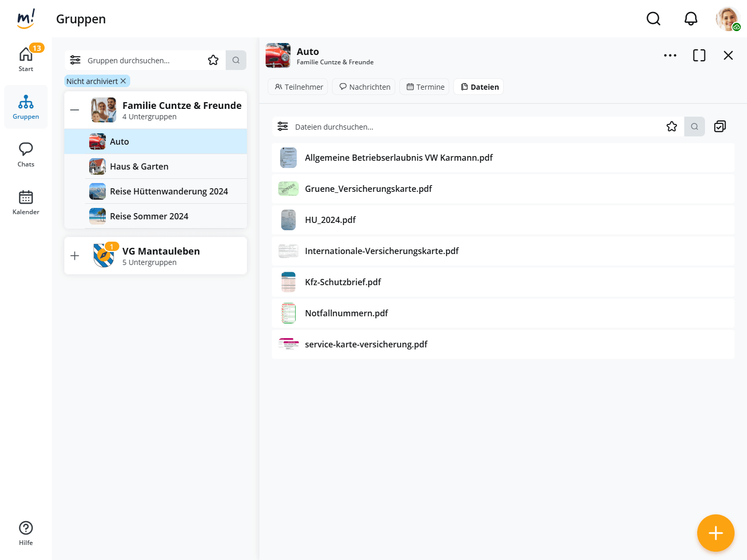Open the Chats section in sidebar
The image size is (747, 560).
26,155
